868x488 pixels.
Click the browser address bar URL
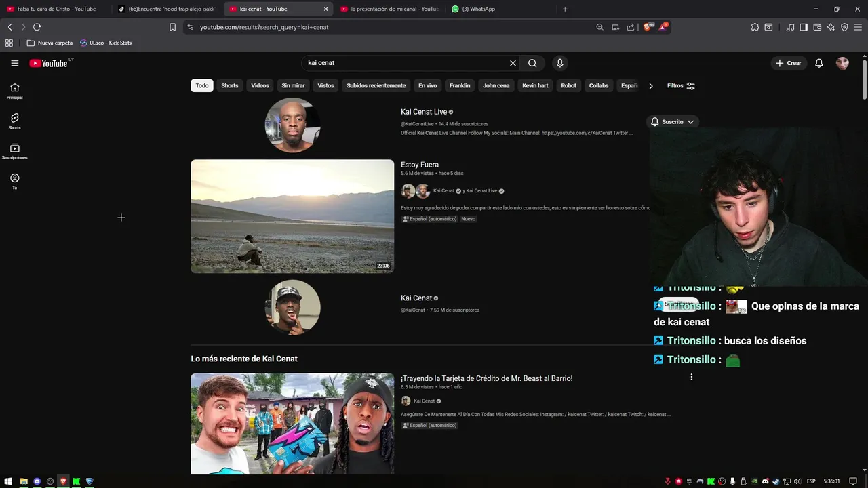264,27
